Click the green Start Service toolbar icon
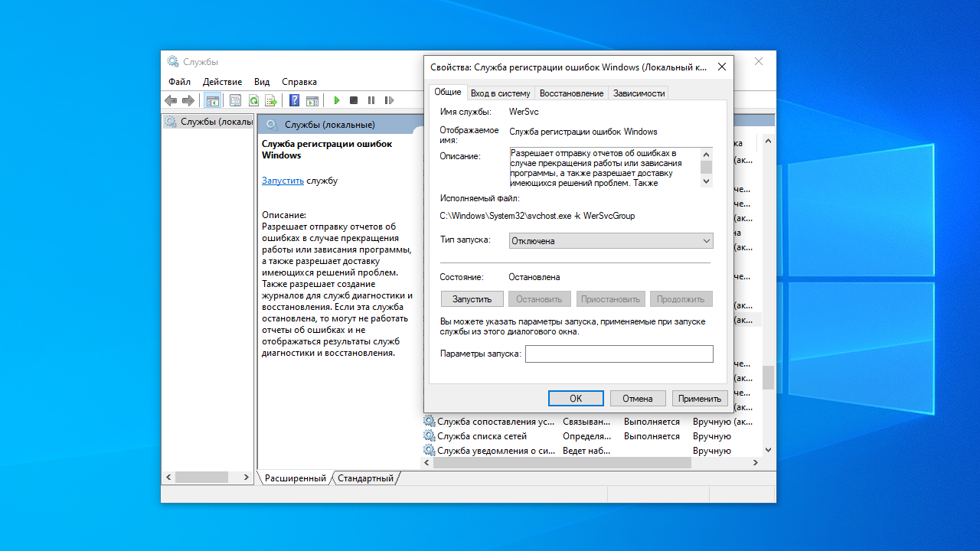The image size is (980, 551). tap(336, 100)
